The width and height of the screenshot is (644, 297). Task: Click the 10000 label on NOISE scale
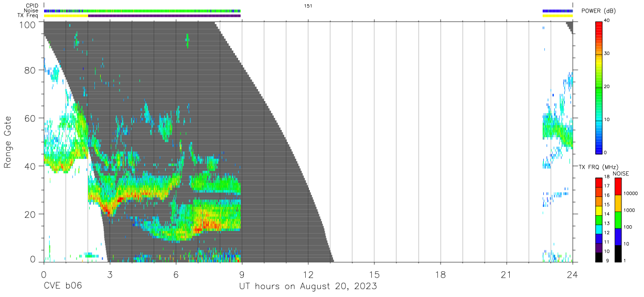click(x=630, y=194)
